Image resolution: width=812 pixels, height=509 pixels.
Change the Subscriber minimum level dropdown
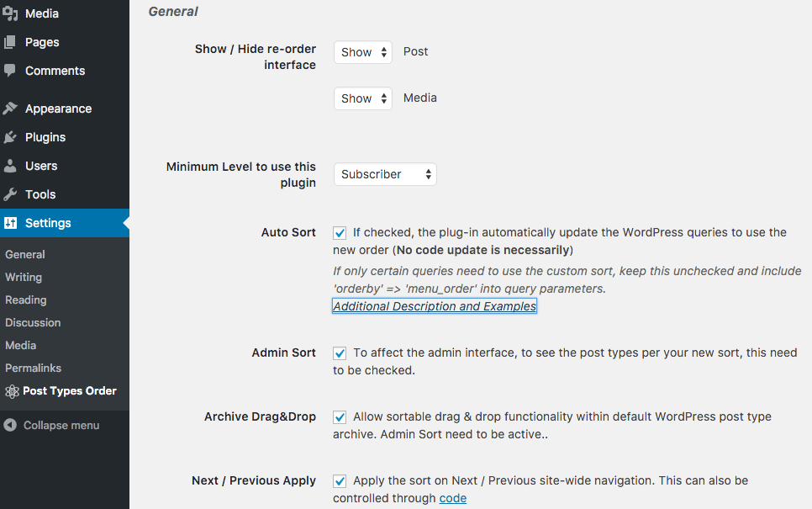[385, 174]
